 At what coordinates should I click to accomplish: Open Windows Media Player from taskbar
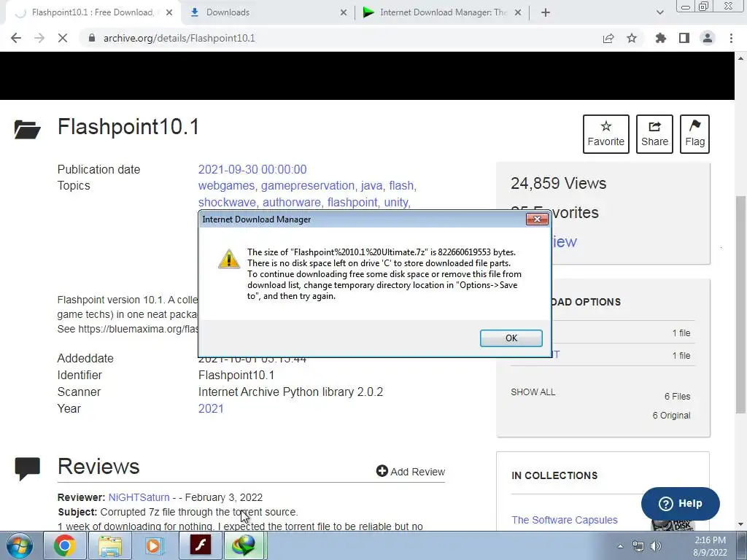click(155, 545)
